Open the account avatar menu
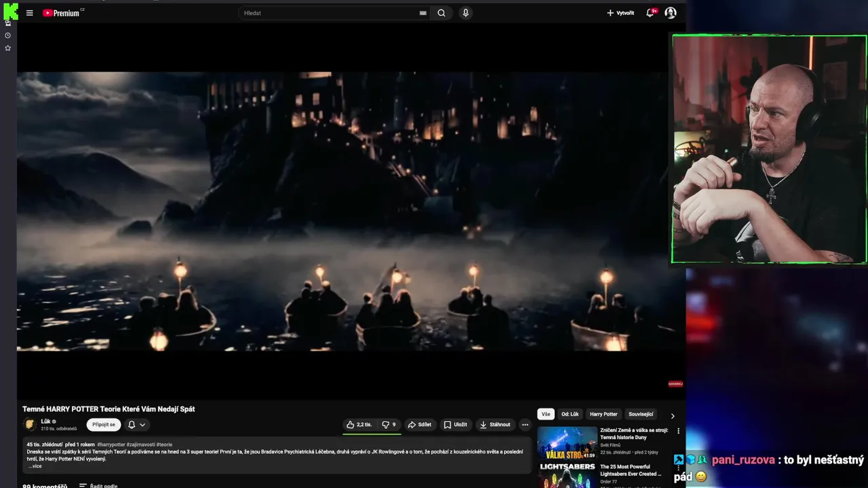 click(x=671, y=13)
